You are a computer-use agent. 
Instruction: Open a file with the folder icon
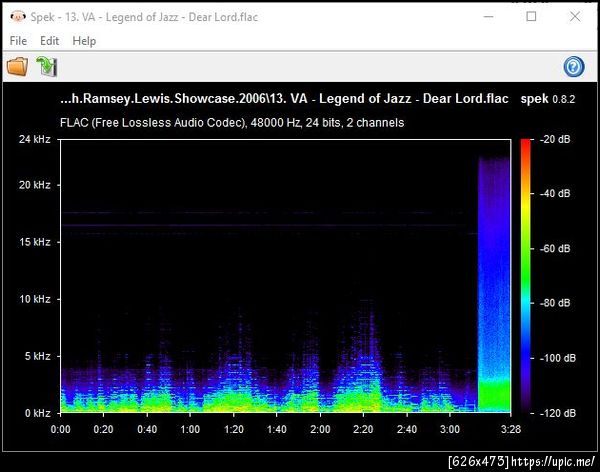17,67
